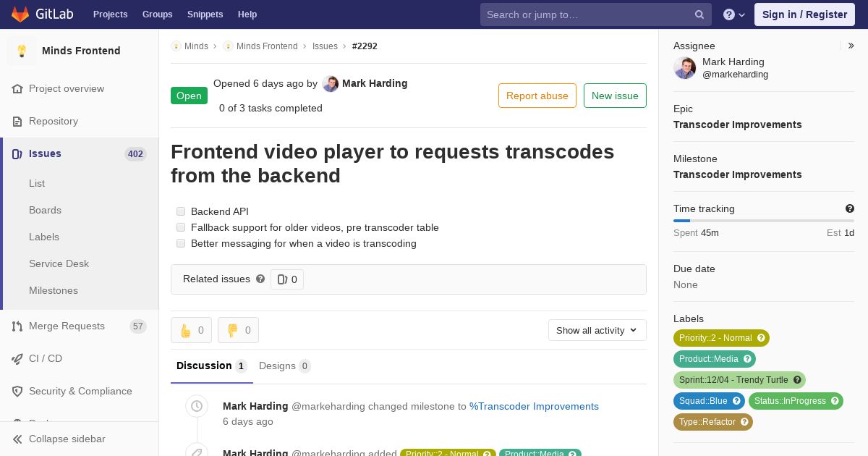Click the Project overview home icon
Image resolution: width=868 pixels, height=456 pixels.
pyautogui.click(x=17, y=89)
